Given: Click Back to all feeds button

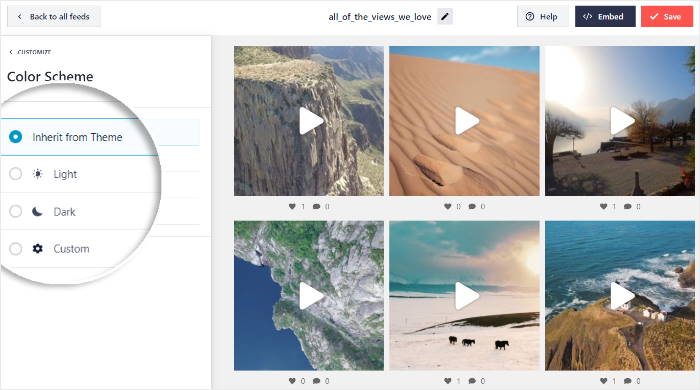Looking at the screenshot, I should tap(54, 17).
